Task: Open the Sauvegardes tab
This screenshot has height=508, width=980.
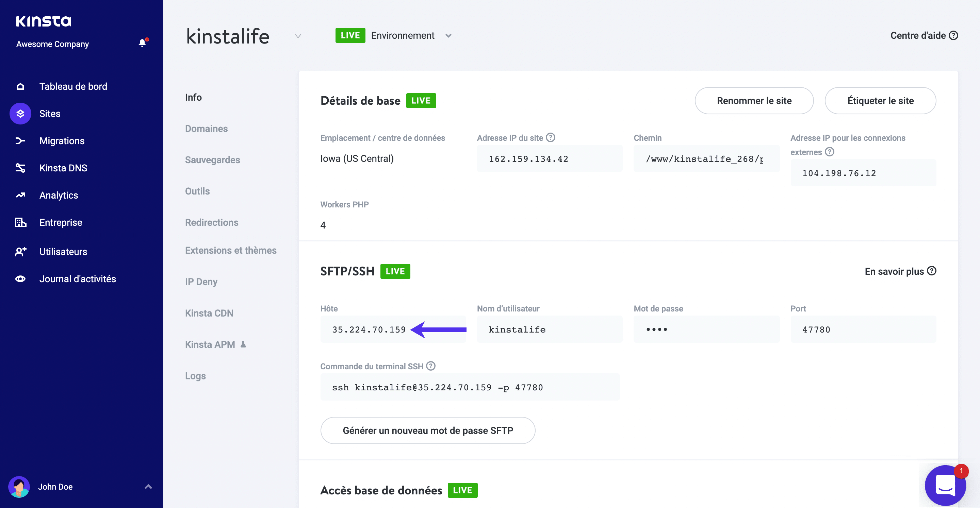Action: pos(212,160)
